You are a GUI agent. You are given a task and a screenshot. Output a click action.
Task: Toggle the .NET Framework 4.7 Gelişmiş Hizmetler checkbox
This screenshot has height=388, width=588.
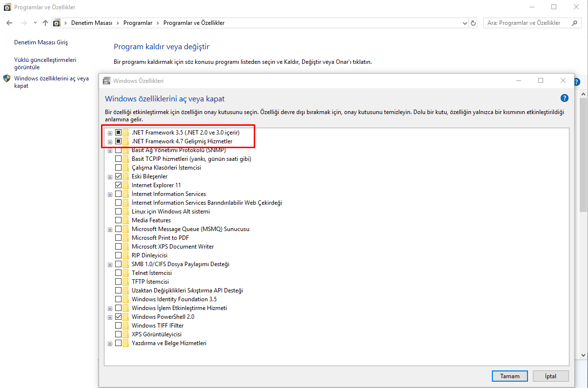pos(118,141)
